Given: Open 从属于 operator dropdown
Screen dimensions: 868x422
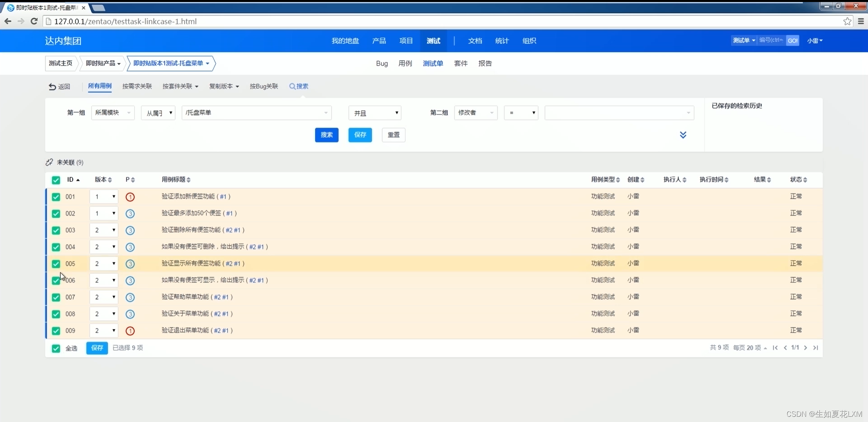Looking at the screenshot, I should click(x=158, y=113).
